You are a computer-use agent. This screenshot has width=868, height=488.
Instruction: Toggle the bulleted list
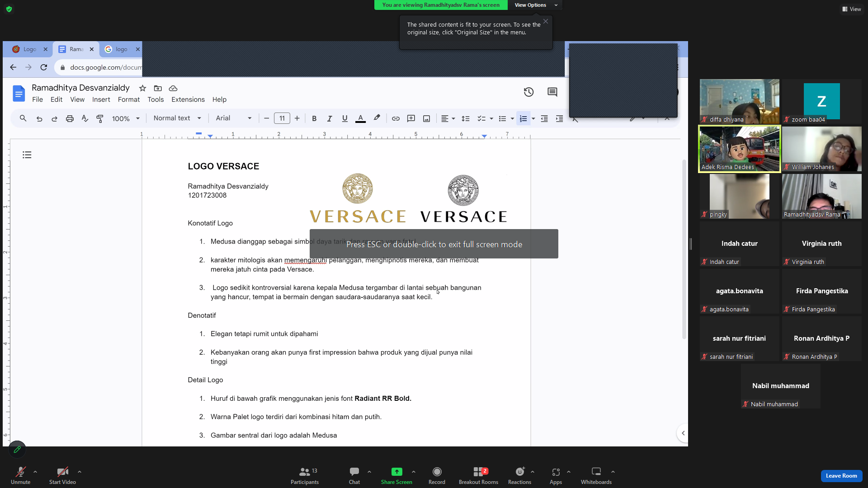pyautogui.click(x=502, y=118)
